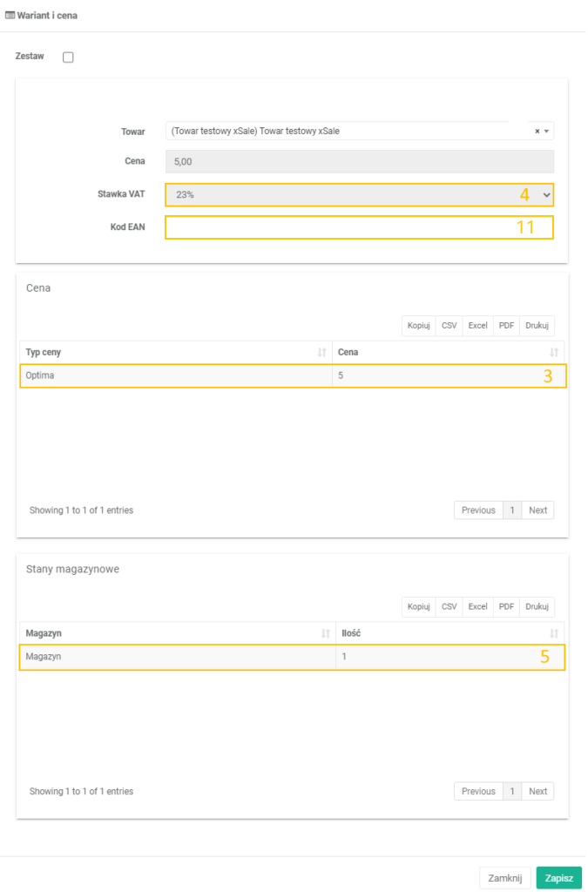Go to Previous page in Stany magazynowe table
This screenshot has width=588, height=892.
coord(478,792)
